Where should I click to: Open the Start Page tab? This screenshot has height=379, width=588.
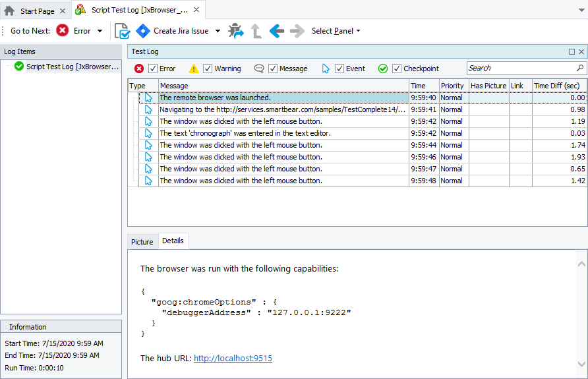(x=36, y=11)
